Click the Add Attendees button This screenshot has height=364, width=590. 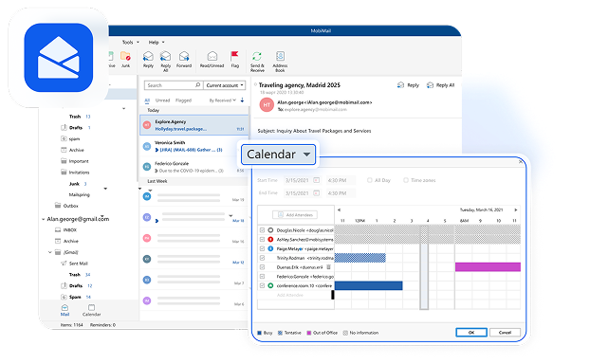point(295,215)
